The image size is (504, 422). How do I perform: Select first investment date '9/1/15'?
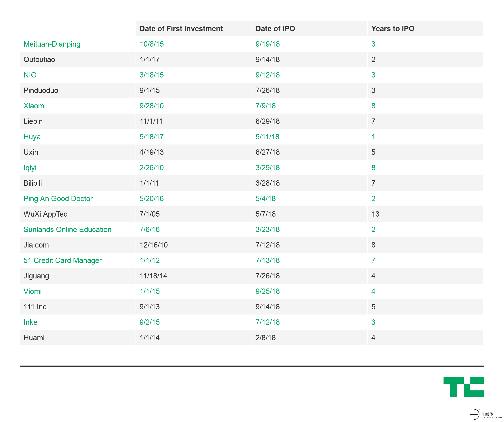[150, 90]
